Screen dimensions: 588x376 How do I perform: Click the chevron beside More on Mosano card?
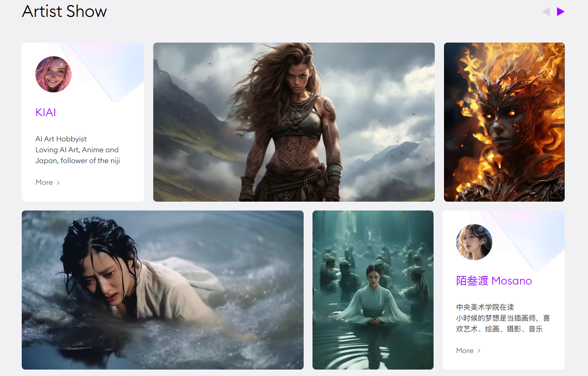(479, 351)
